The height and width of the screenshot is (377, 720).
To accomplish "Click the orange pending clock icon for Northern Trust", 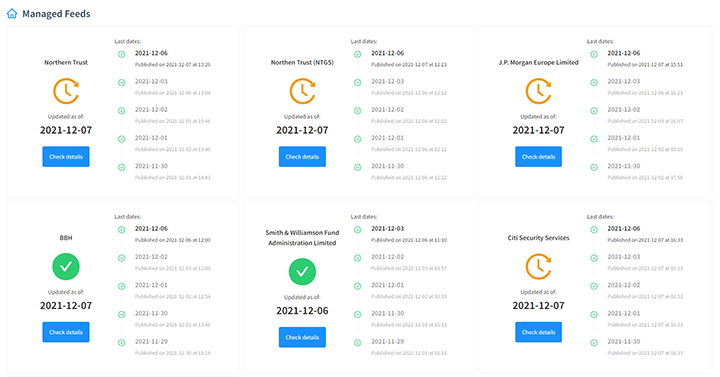I will (66, 91).
